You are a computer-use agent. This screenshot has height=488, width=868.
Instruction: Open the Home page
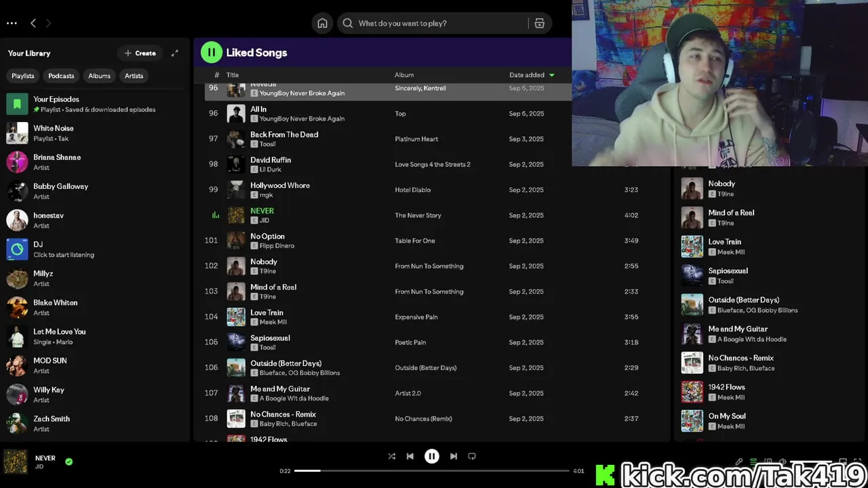(323, 23)
